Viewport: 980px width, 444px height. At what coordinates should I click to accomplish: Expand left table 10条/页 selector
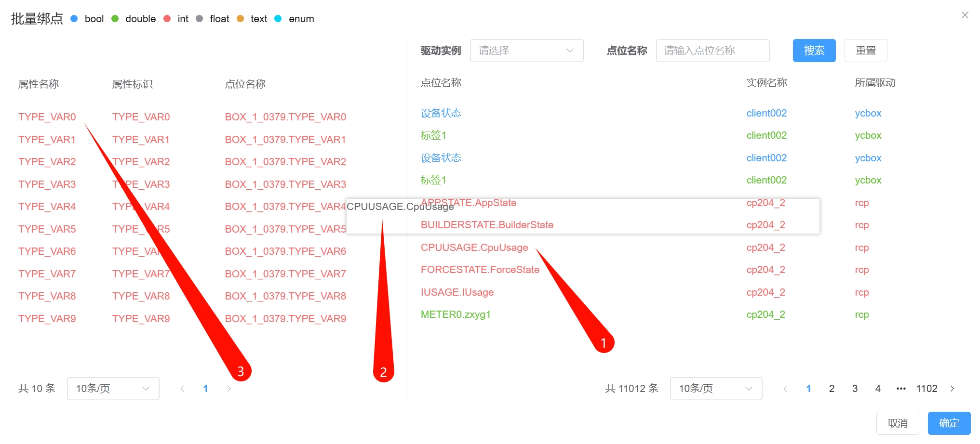(113, 389)
